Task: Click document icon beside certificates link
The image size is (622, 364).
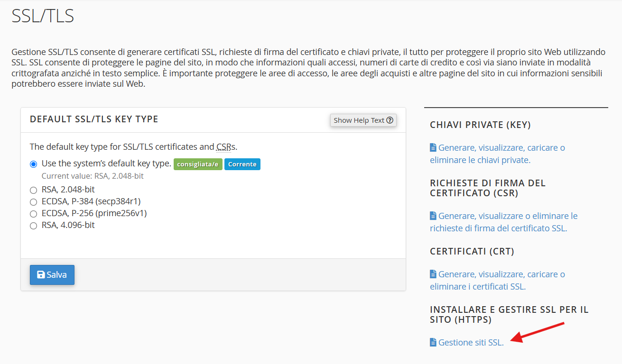Action: (x=433, y=274)
